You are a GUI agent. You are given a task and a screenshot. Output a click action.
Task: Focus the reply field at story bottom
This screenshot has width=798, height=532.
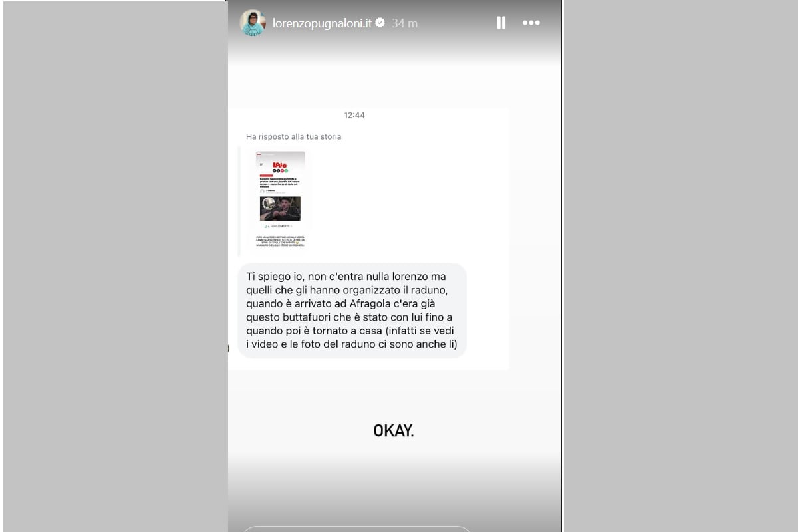point(356,529)
